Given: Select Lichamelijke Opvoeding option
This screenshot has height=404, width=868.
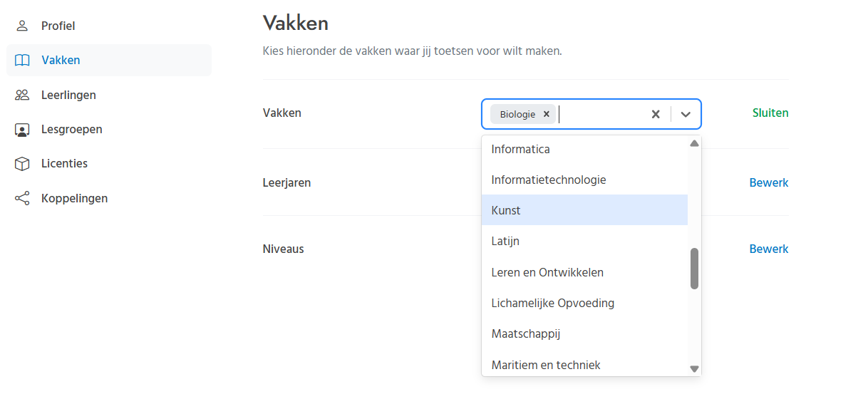Looking at the screenshot, I should click(x=552, y=303).
